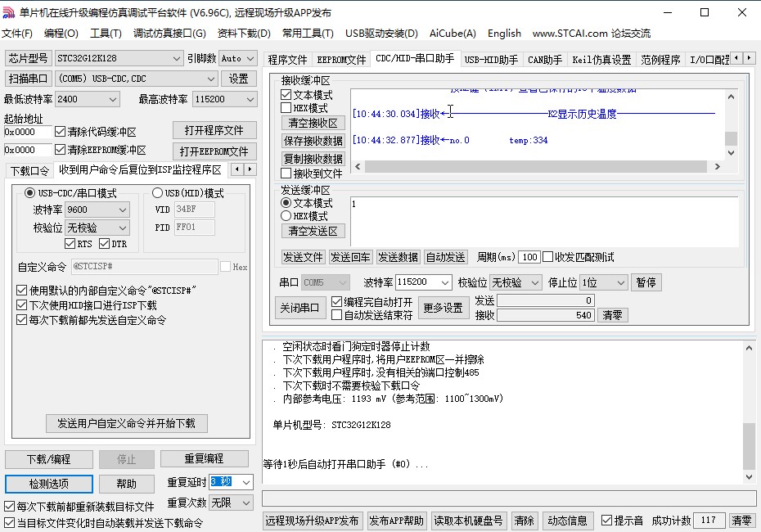Enable the 接收到文件 checkbox
This screenshot has width=761, height=532.
click(286, 174)
